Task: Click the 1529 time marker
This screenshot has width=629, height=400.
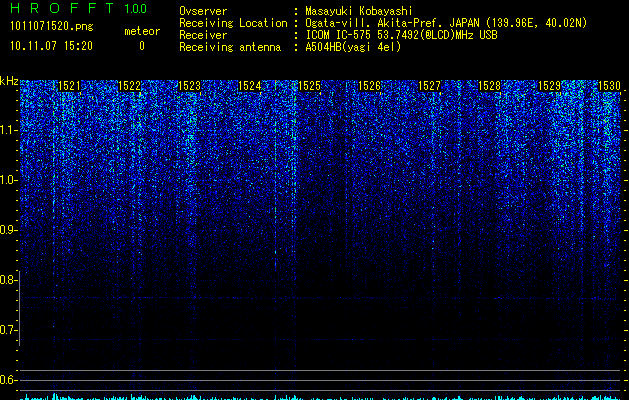Action: [x=550, y=86]
